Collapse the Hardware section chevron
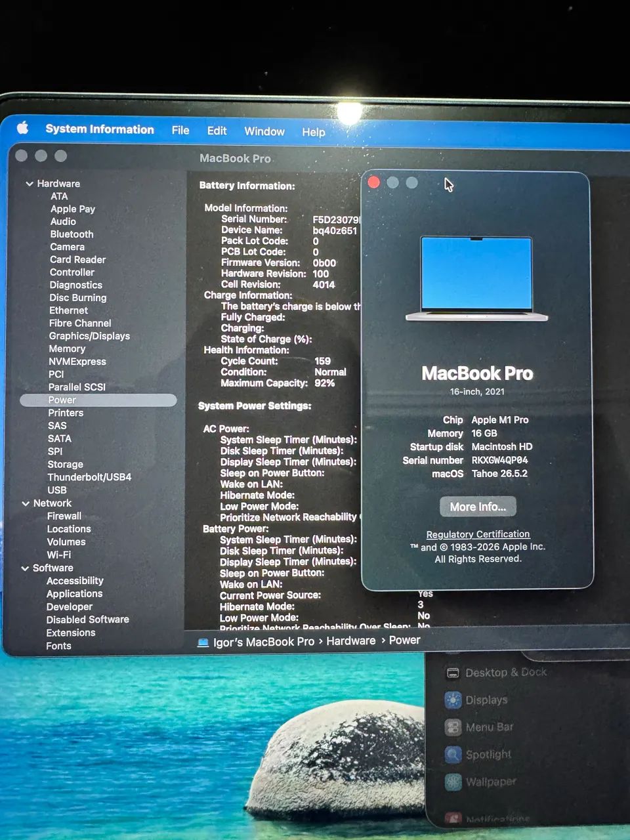The height and width of the screenshot is (840, 630). coord(30,184)
